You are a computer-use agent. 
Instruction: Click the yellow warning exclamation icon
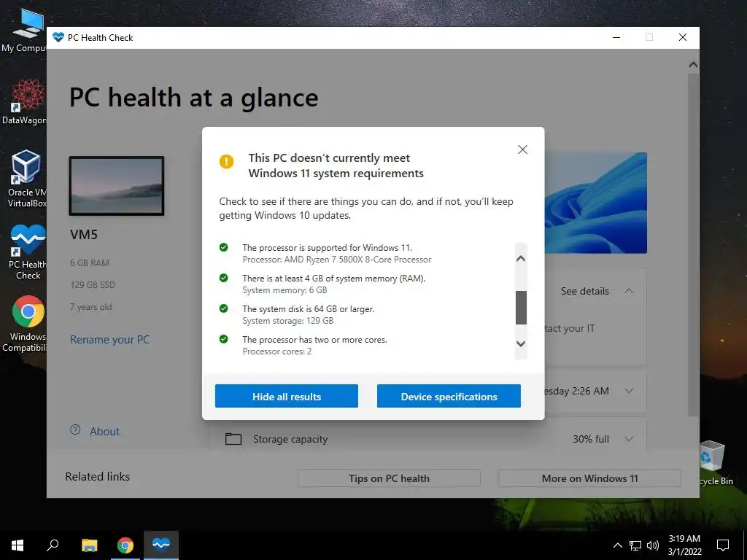(x=226, y=161)
